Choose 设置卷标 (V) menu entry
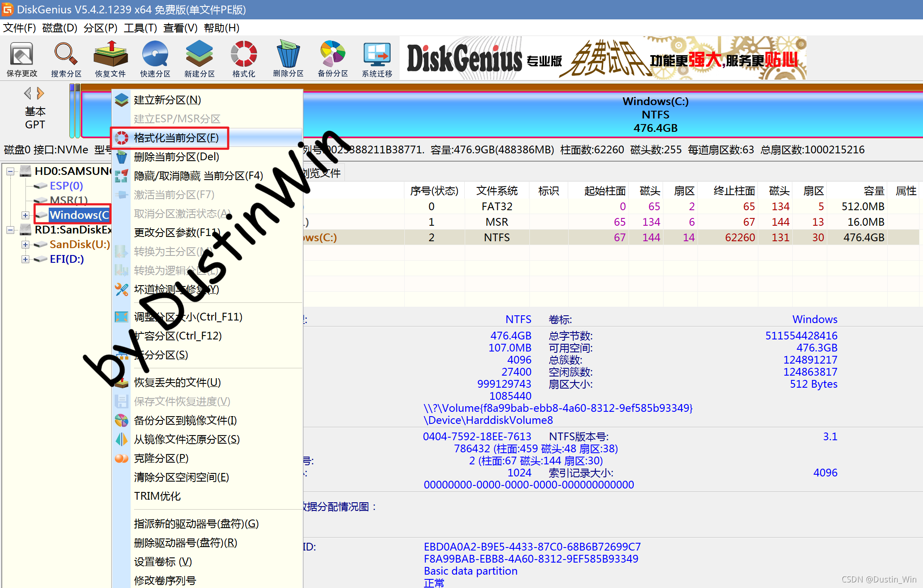 [x=207, y=562]
